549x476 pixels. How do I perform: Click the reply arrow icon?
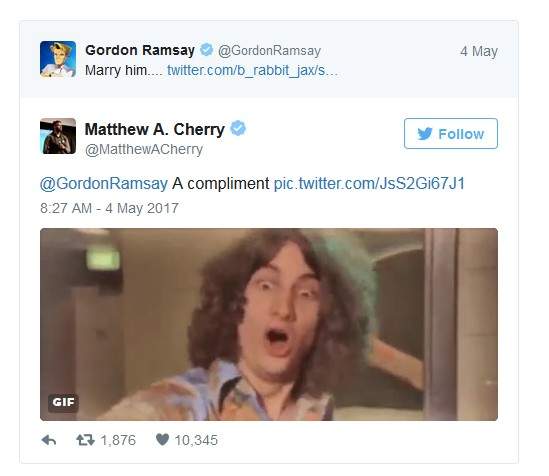[49, 440]
